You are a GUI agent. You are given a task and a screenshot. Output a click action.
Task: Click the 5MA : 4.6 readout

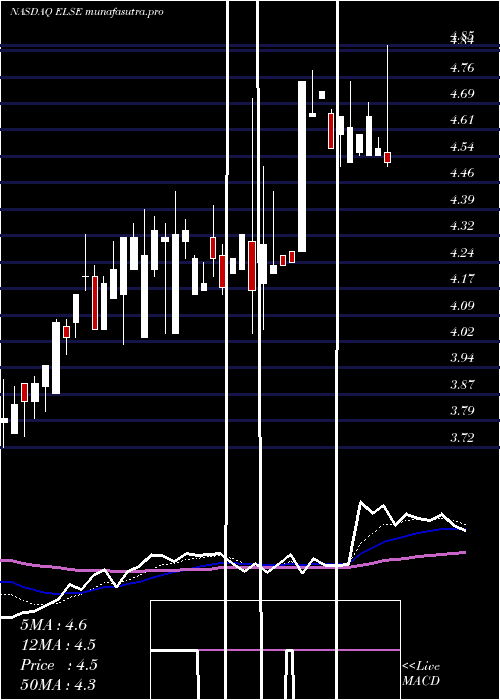[54, 625]
